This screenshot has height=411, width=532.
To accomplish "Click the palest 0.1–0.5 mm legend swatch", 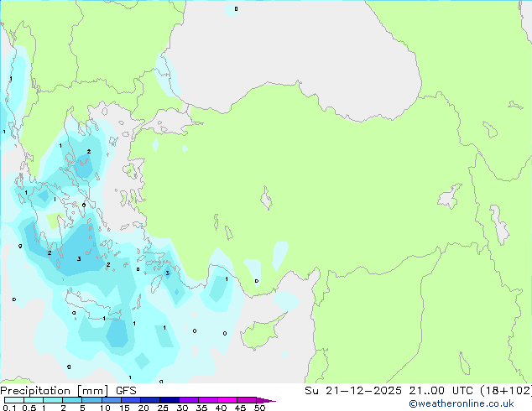I will coord(14,400).
